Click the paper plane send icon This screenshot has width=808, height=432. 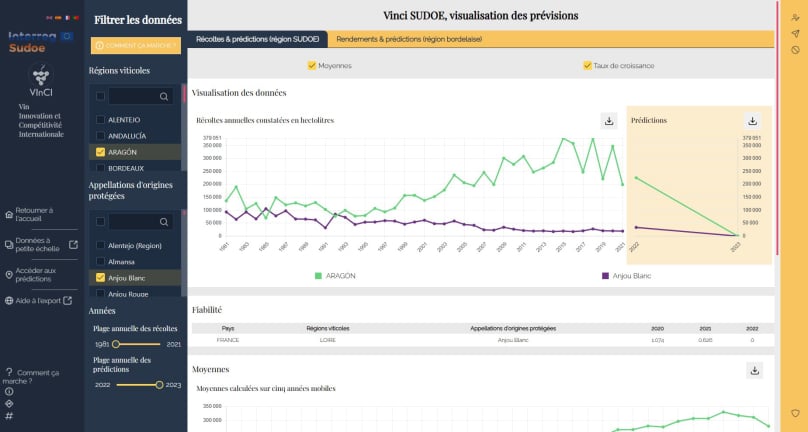[795, 33]
